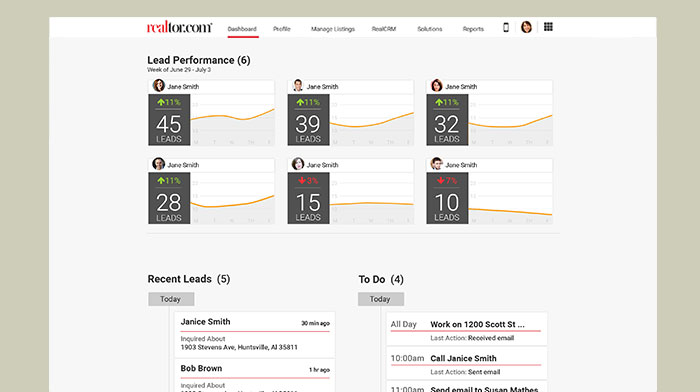Click agent avatar on the 28 leads card

pos(158,164)
